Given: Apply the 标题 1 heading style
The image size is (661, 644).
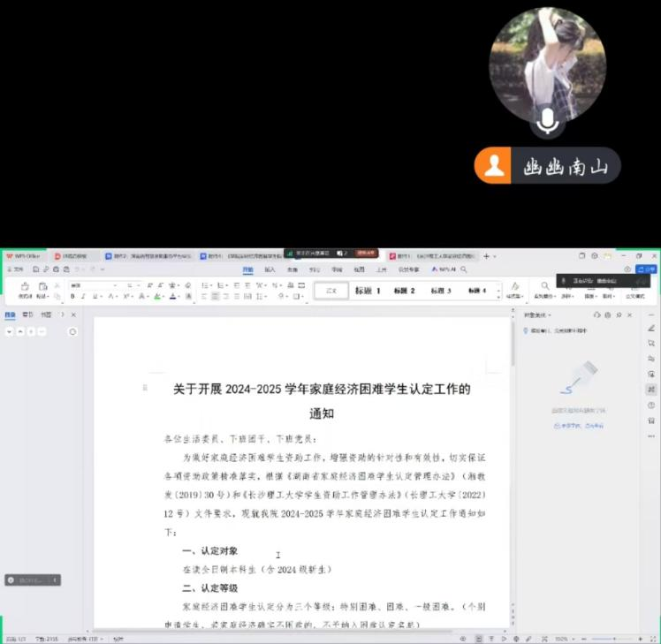Looking at the screenshot, I should point(367,291).
